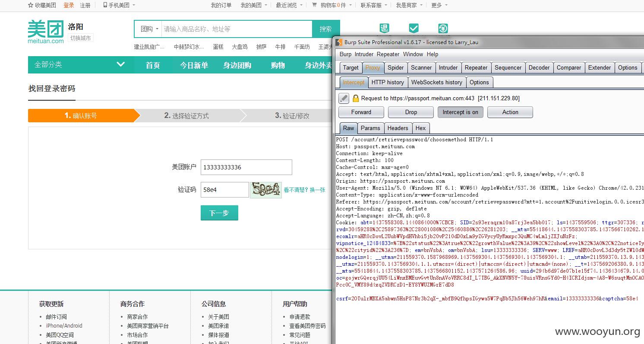This screenshot has height=344, width=644.
Task: Click the 注册 register link
Action: (85, 5)
